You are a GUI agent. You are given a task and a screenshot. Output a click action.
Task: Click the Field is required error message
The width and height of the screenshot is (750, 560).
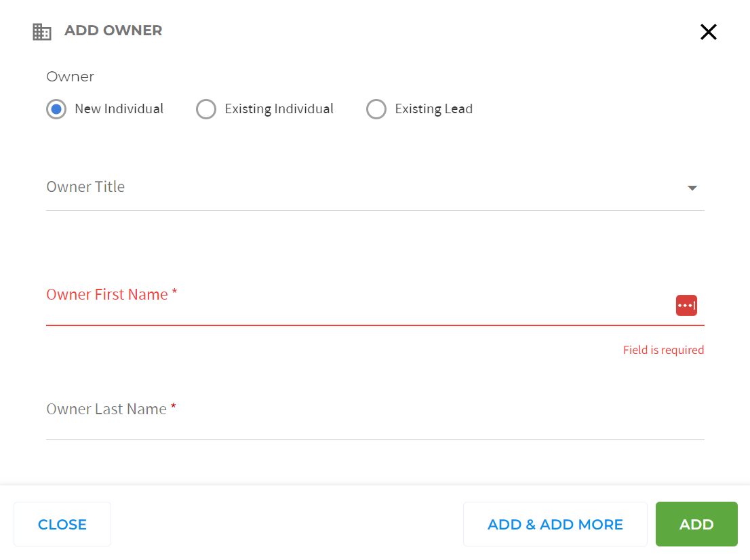(x=663, y=349)
